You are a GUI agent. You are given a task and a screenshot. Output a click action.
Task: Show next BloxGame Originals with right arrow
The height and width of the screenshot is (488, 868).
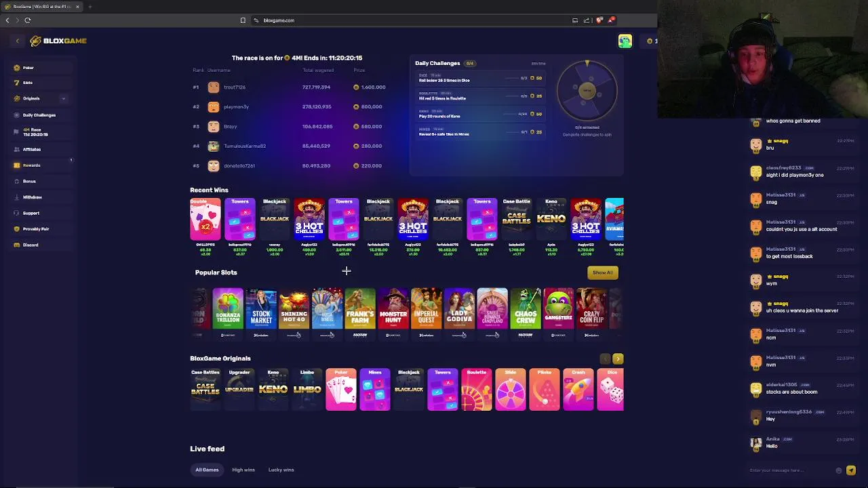click(618, 359)
